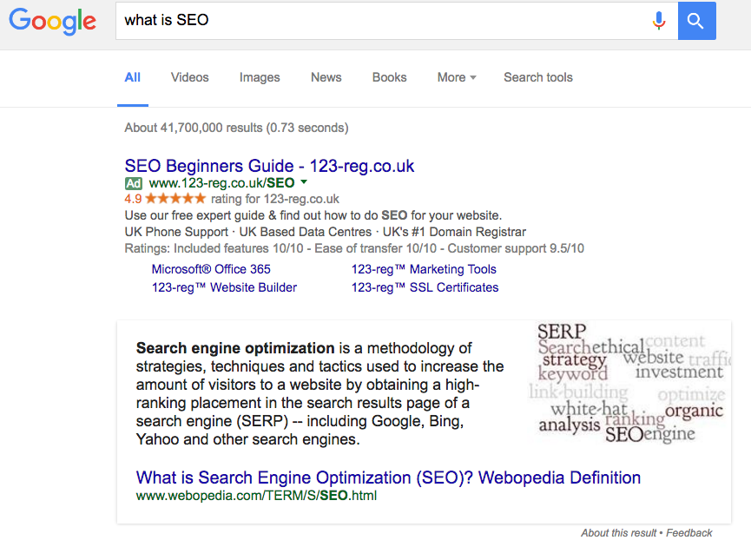Open Search tools options
Image resolution: width=751 pixels, height=560 pixels.
tap(538, 77)
